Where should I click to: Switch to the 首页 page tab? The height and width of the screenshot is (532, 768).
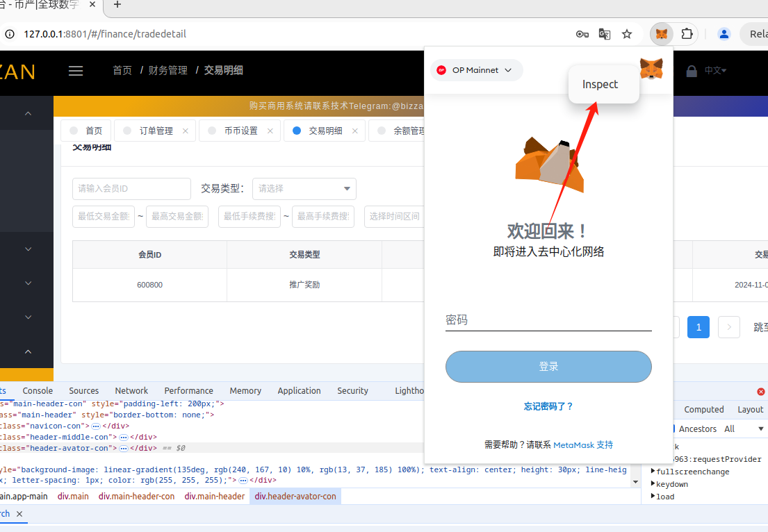[85, 131]
